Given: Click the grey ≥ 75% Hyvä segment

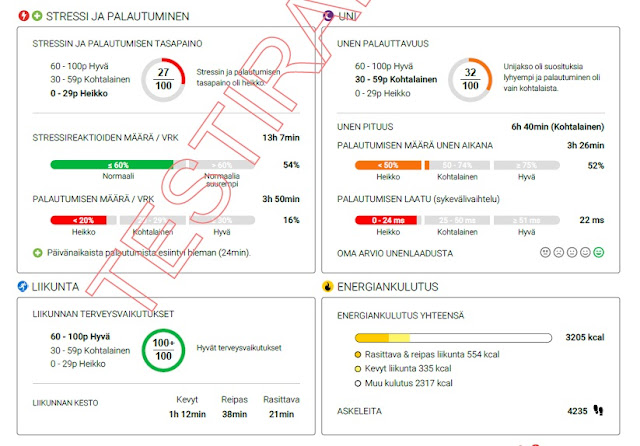Looking at the screenshot, I should click(527, 165).
